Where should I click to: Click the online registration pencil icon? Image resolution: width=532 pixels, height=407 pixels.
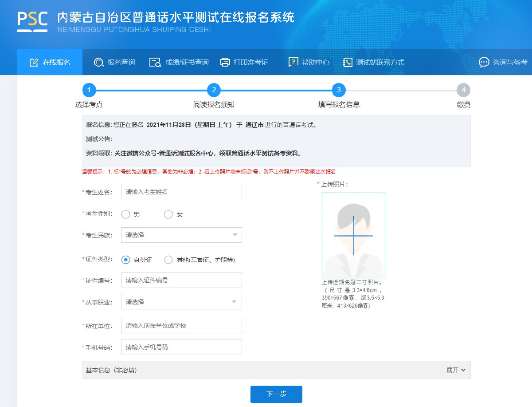point(34,62)
